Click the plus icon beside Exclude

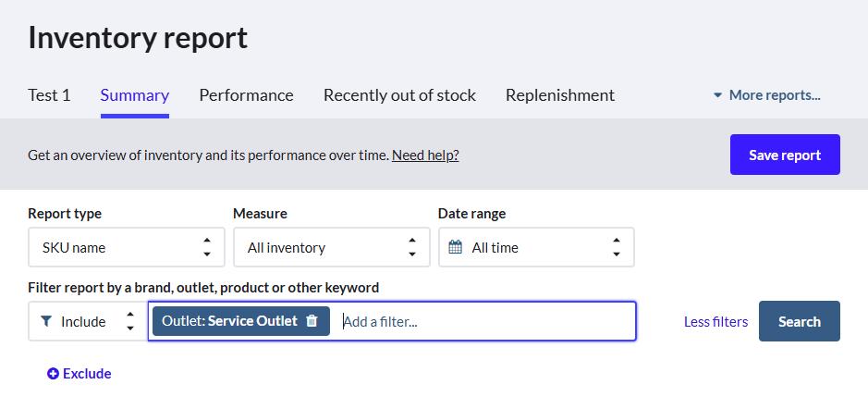[53, 374]
